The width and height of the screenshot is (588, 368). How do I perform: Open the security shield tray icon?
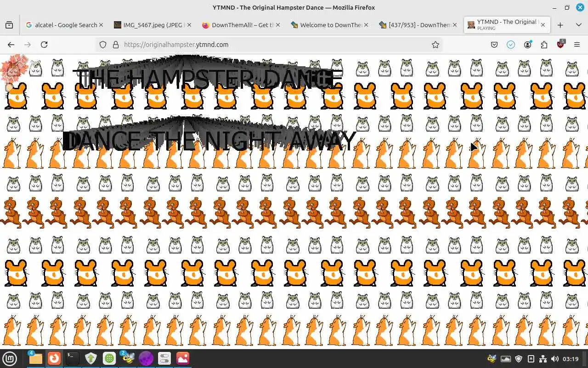pyautogui.click(x=519, y=359)
